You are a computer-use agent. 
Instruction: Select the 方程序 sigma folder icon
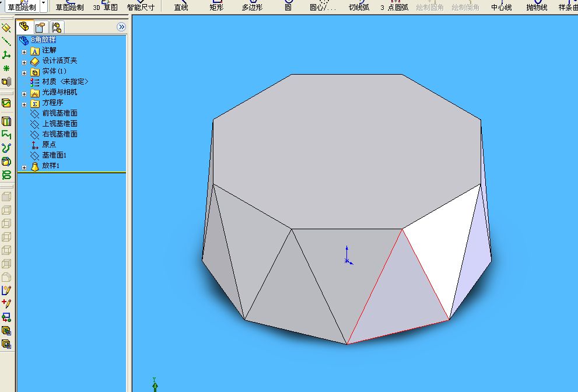pyautogui.click(x=34, y=103)
